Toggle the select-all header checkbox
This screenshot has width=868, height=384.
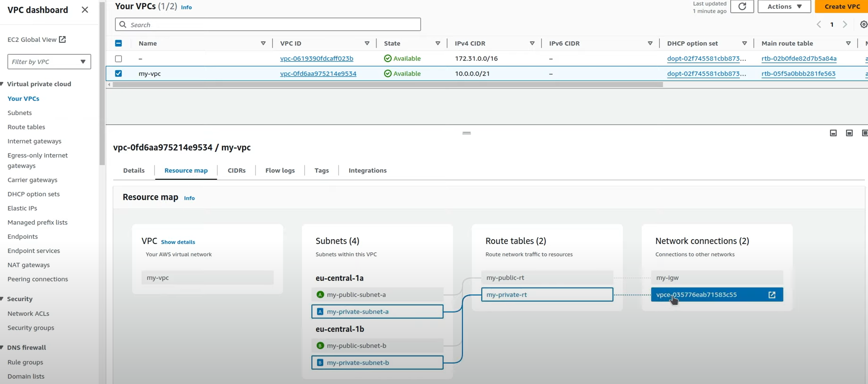coord(118,43)
